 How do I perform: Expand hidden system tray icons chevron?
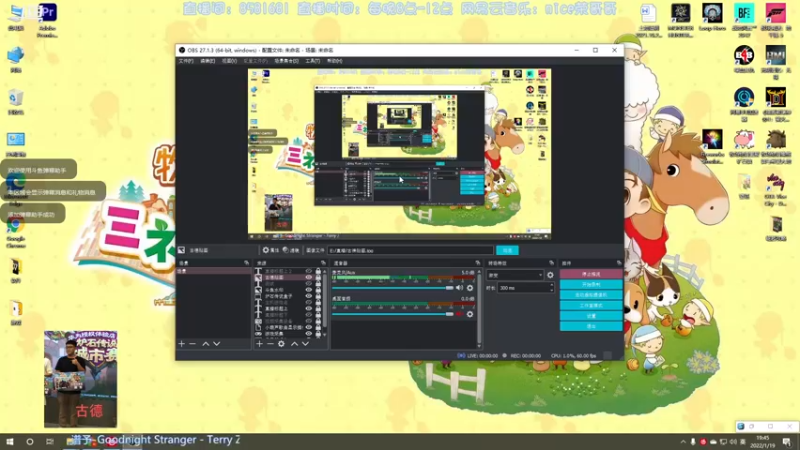[683, 442]
